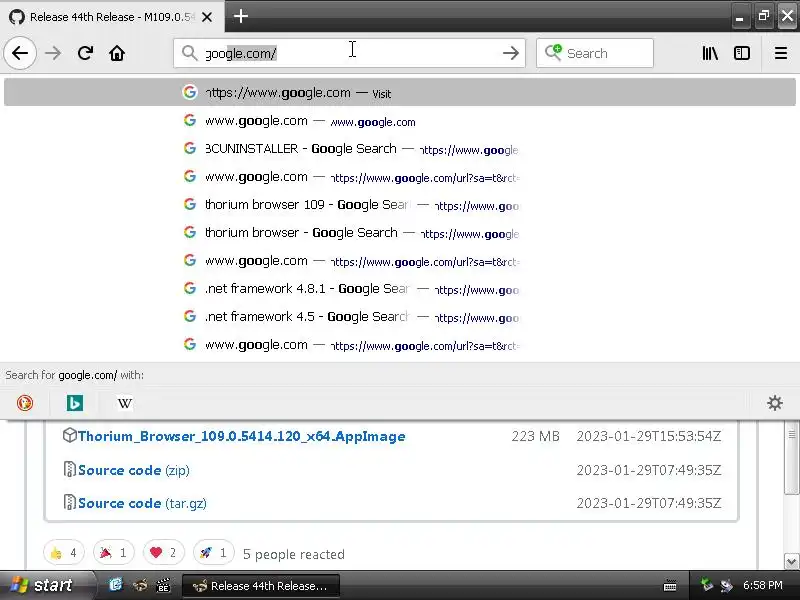Viewport: 800px width, 600px height.
Task: Launch the second quick launch icon
Action: point(140,585)
